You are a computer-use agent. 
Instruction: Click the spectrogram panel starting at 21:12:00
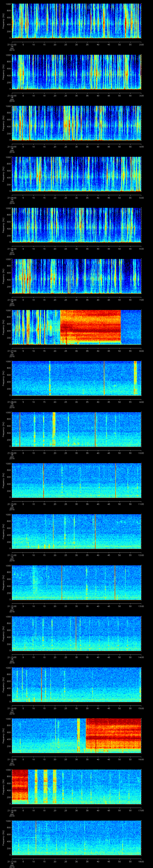(76, 582)
